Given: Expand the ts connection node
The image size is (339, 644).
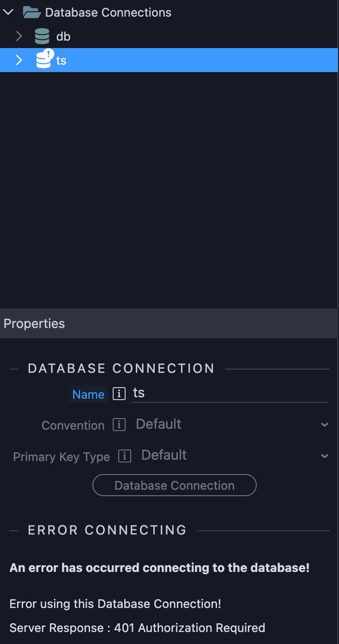Looking at the screenshot, I should click(18, 60).
